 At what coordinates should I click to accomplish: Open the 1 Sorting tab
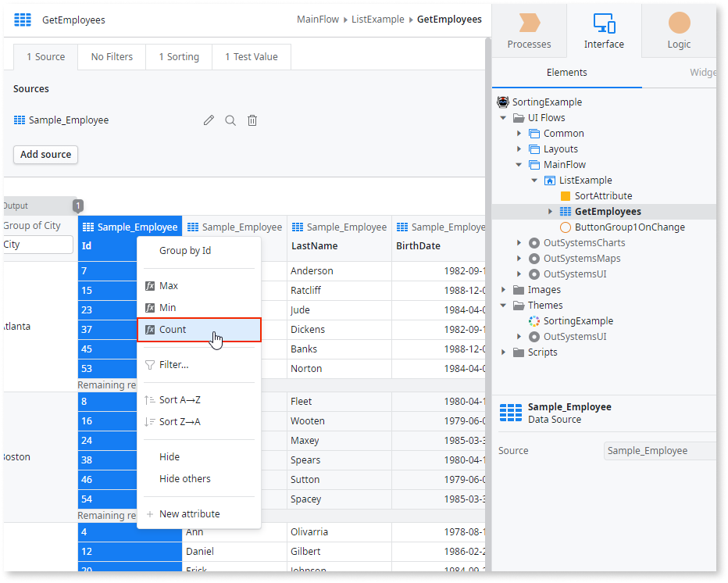pyautogui.click(x=178, y=56)
